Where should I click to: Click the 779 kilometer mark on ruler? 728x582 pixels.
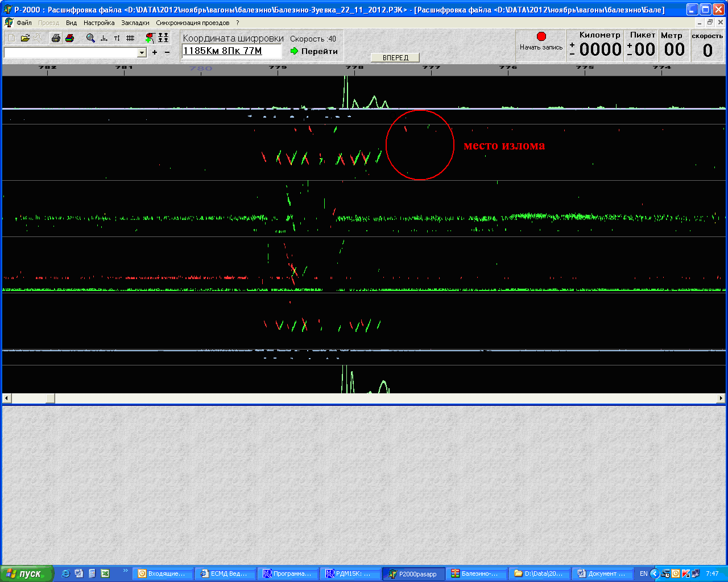(x=278, y=67)
